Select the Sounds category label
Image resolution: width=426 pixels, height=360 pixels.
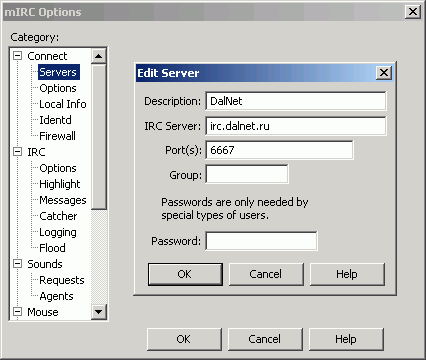pyautogui.click(x=45, y=264)
